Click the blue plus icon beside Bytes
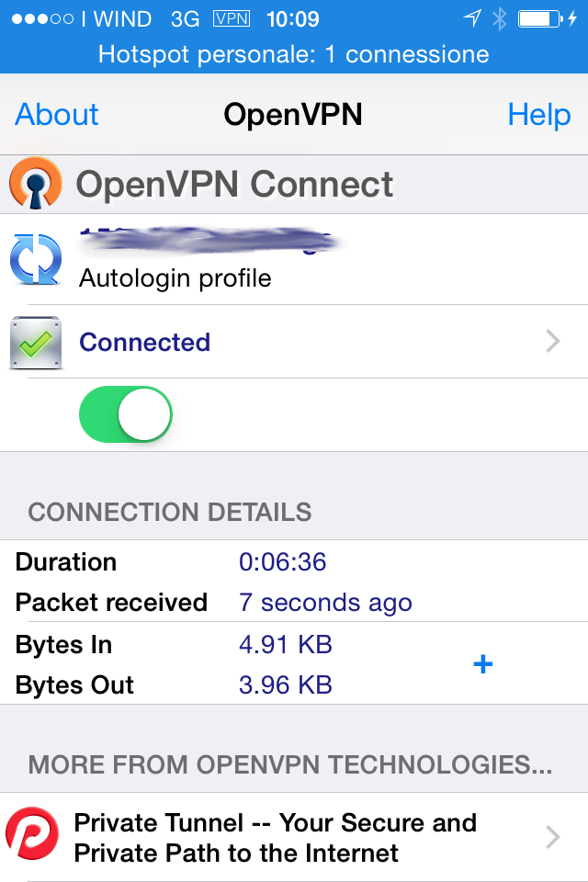The image size is (588, 882). (482, 664)
